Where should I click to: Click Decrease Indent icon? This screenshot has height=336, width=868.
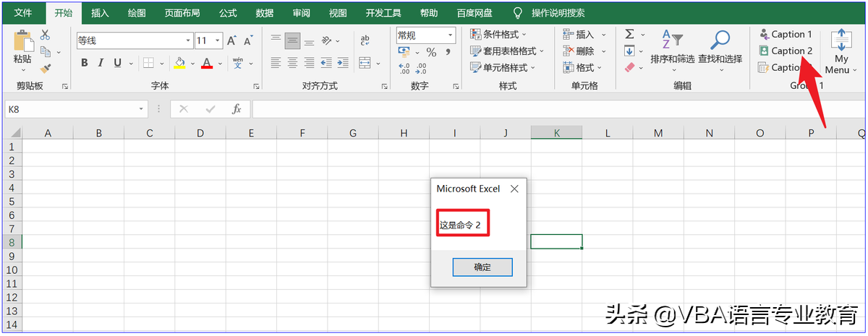[x=326, y=63]
